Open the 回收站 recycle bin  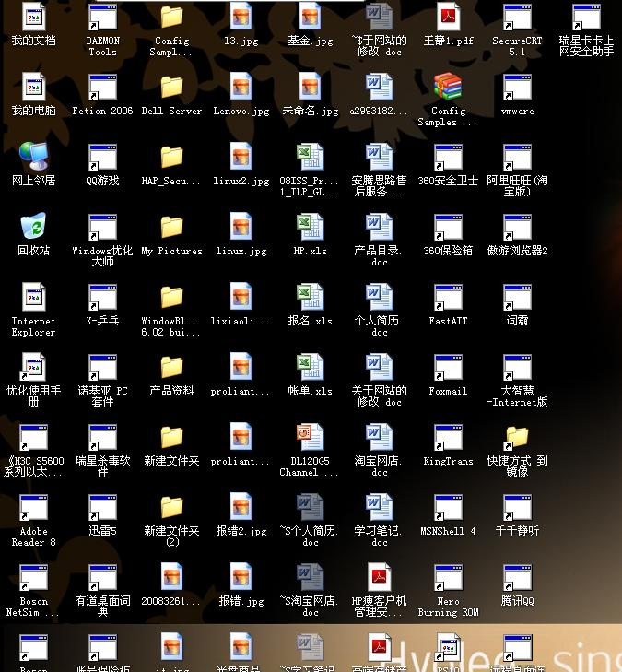[x=34, y=228]
